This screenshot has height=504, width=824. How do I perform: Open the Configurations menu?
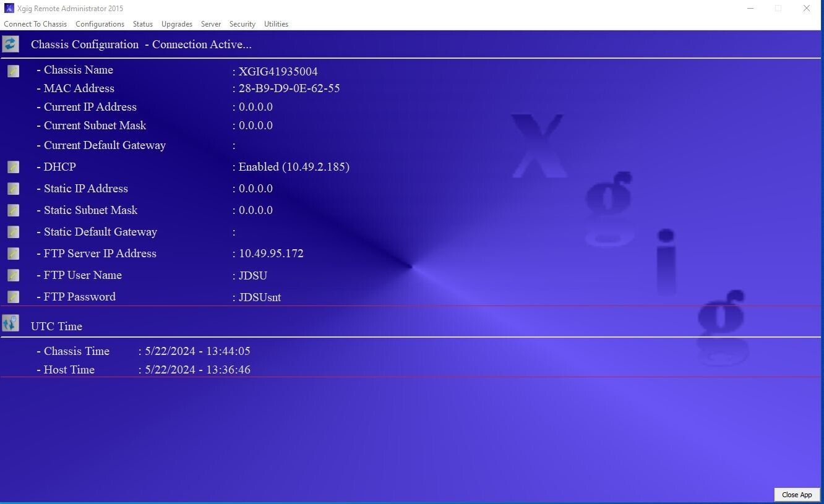(x=100, y=24)
